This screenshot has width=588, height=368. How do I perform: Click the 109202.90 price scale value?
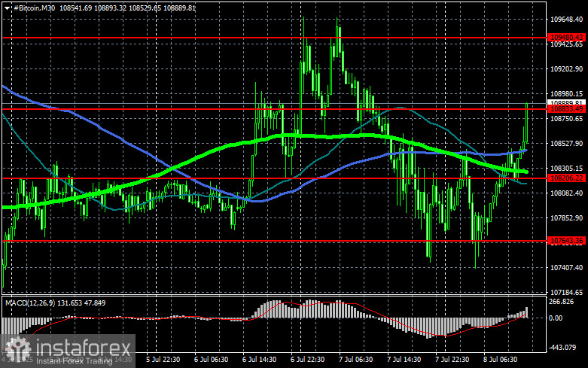point(566,69)
